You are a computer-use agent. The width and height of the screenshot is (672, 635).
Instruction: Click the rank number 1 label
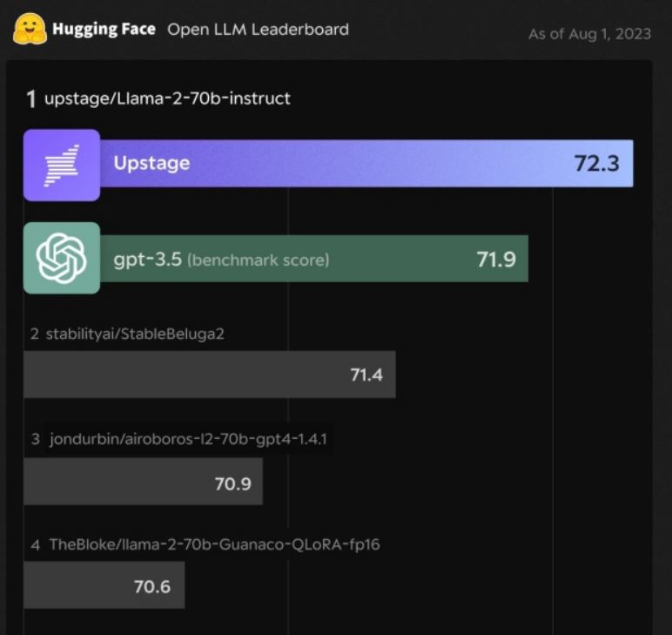click(30, 99)
